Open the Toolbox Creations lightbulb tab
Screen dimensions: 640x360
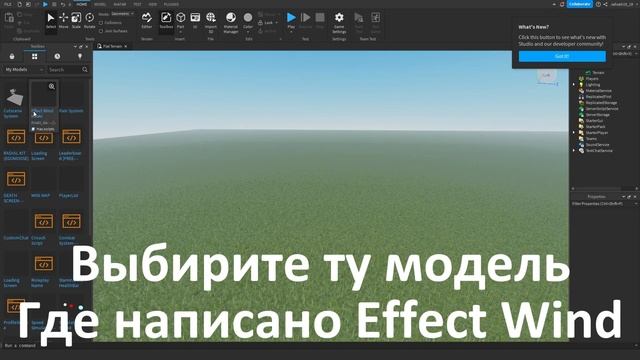coord(80,56)
